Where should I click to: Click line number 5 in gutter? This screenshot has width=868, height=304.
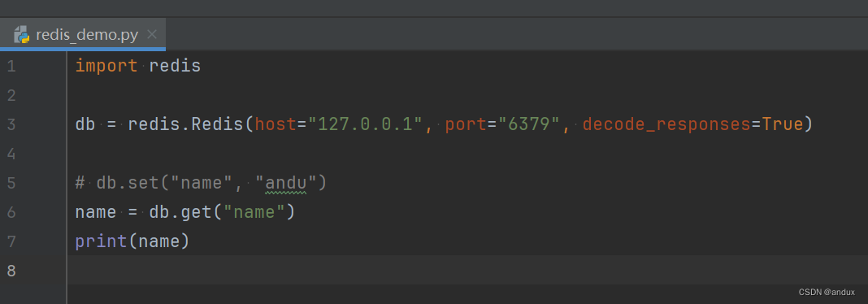tap(11, 183)
